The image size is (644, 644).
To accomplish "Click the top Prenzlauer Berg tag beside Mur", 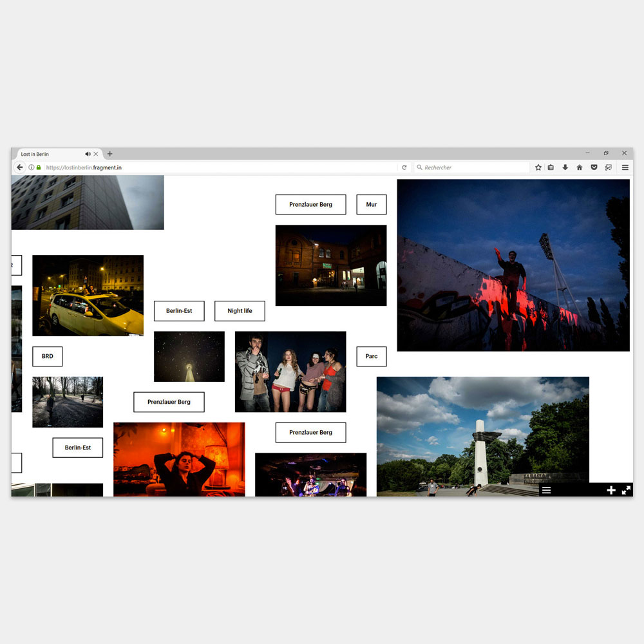I will [310, 205].
